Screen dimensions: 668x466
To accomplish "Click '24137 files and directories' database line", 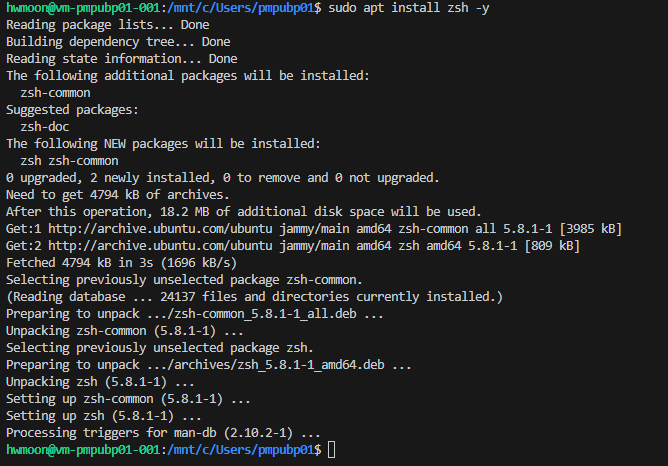I will [254, 297].
